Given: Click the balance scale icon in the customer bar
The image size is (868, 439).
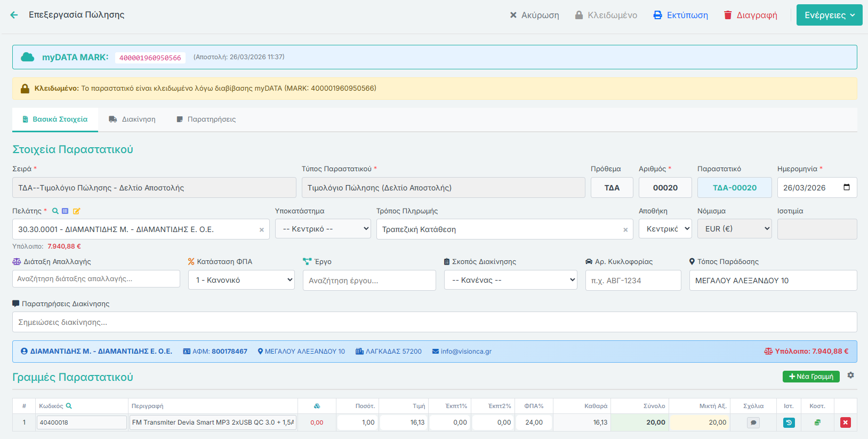Looking at the screenshot, I should [x=768, y=352].
